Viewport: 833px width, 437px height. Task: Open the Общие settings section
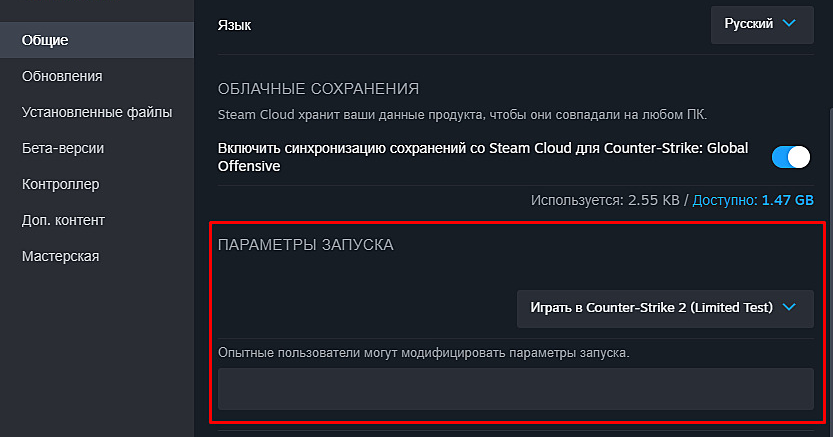45,40
